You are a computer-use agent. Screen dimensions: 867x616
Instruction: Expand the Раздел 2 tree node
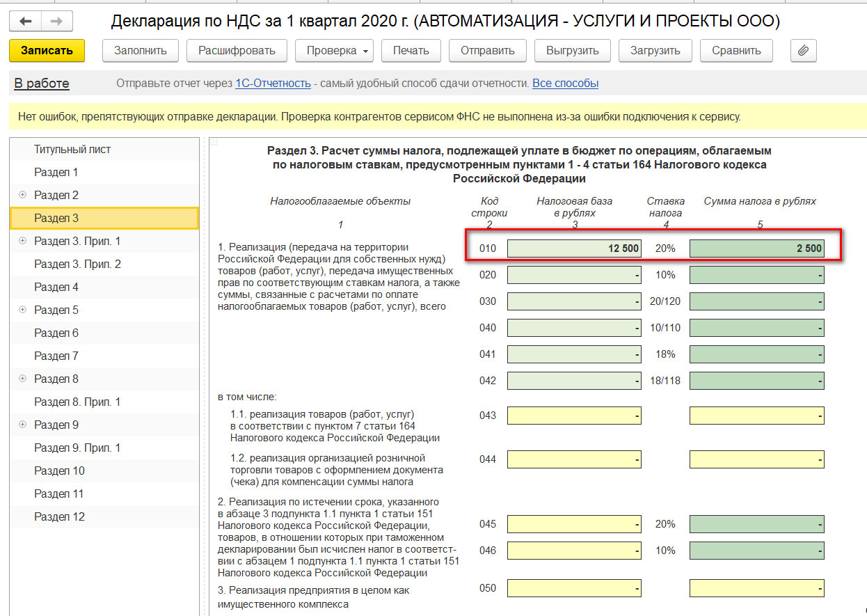pyautogui.click(x=22, y=195)
